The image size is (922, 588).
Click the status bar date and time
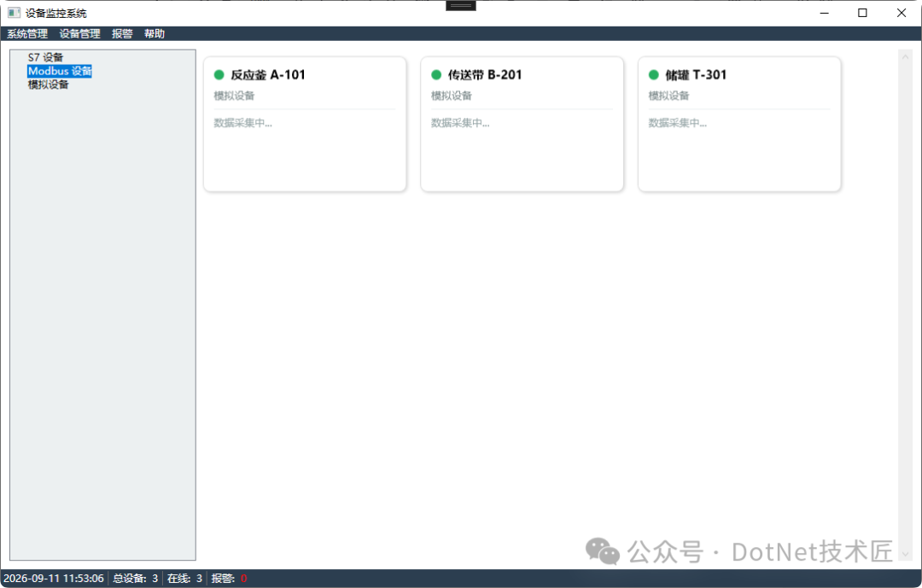54,579
